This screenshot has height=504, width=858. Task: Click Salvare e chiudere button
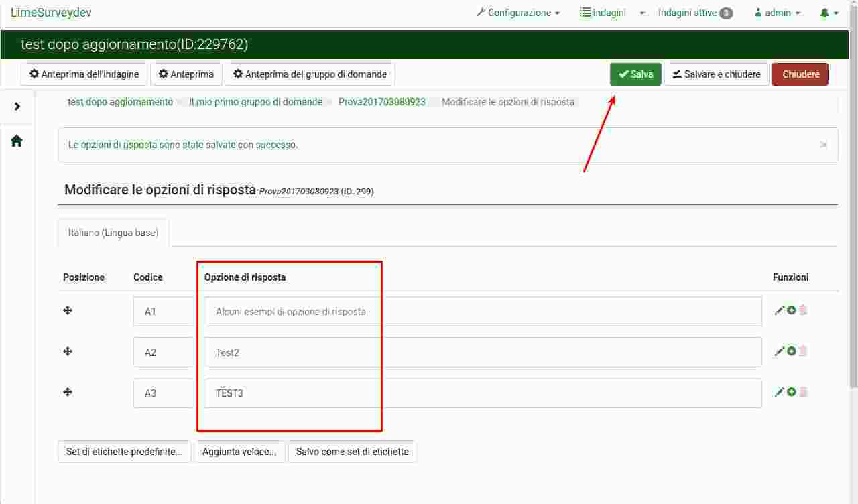pos(716,74)
